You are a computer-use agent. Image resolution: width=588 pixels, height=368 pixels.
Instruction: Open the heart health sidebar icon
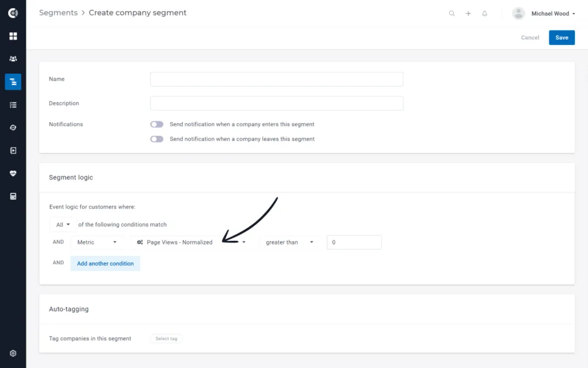(x=13, y=174)
